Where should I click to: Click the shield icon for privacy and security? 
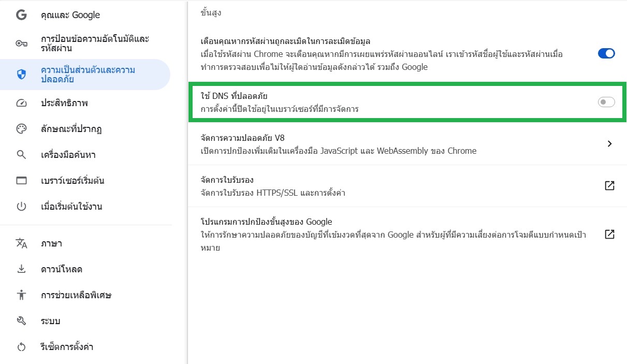(x=21, y=75)
